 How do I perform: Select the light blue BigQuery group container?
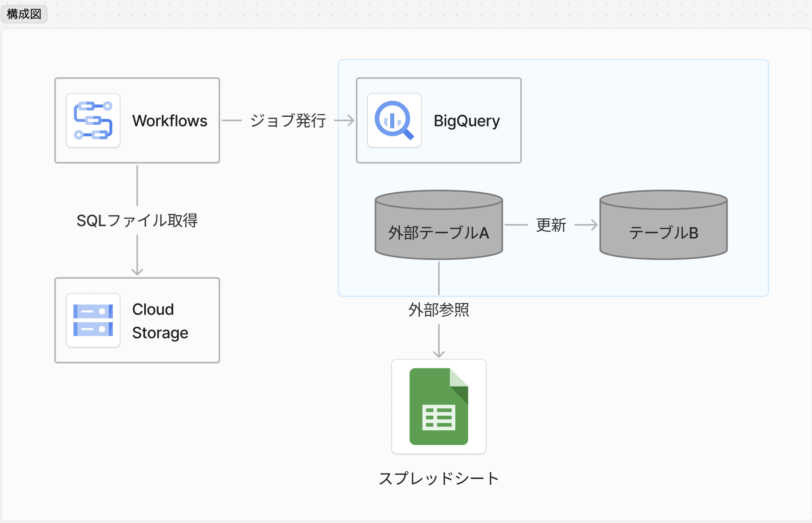(644, 125)
